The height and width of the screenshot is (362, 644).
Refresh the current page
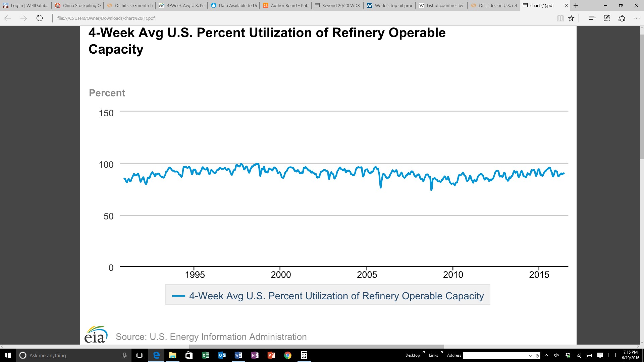pyautogui.click(x=40, y=18)
